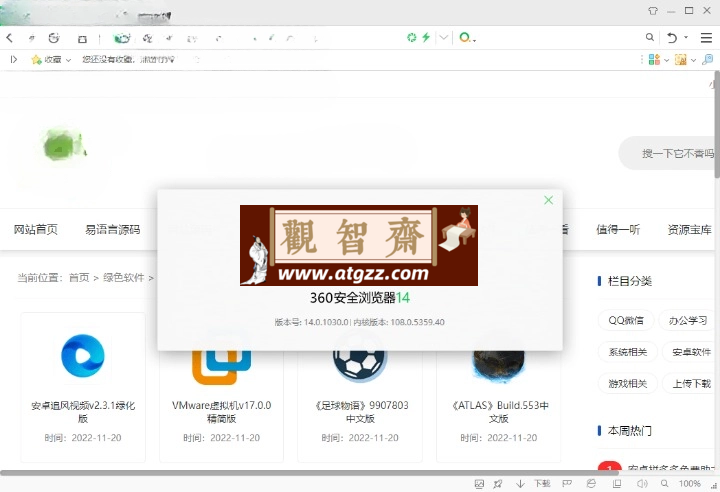
Task: Open the 360 search engine selector
Action: click(467, 38)
